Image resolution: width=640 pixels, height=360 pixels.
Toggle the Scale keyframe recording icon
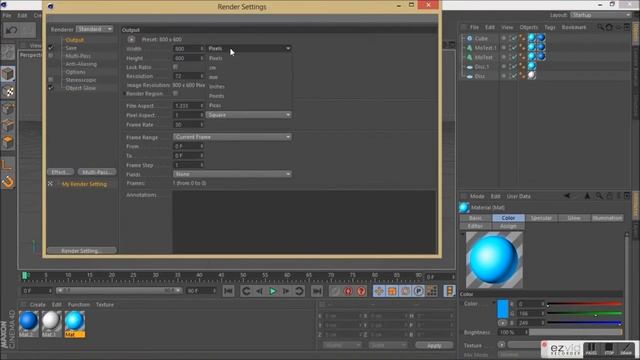tap(392, 291)
